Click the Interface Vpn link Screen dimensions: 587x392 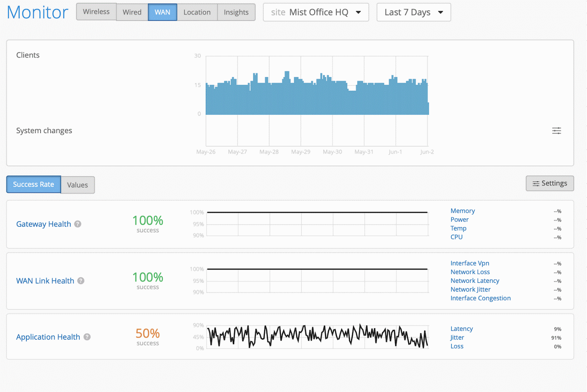(470, 263)
